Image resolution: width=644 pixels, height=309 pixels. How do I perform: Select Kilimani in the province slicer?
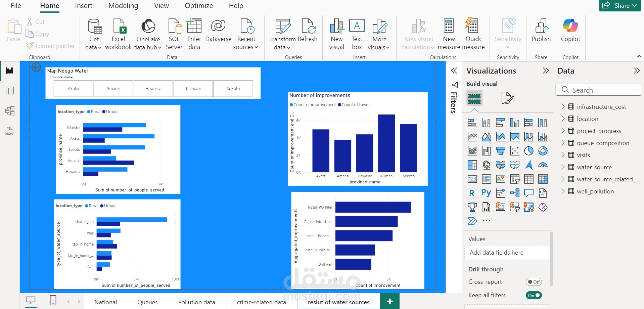click(x=193, y=89)
